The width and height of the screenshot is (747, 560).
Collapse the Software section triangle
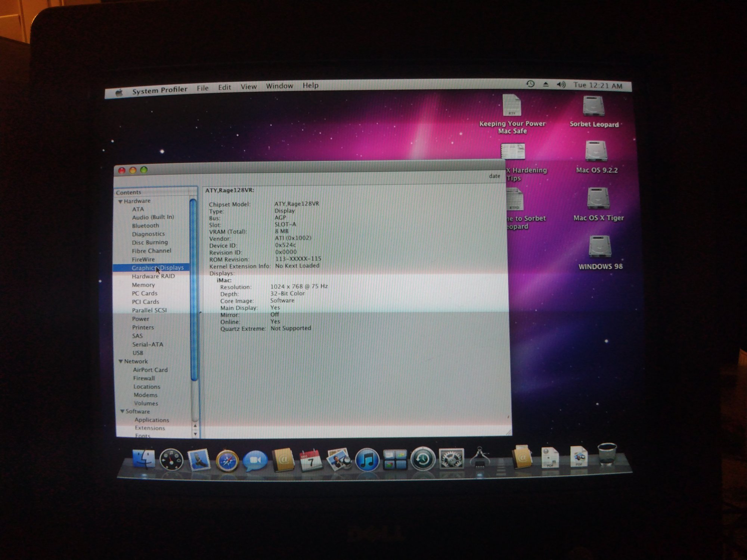[x=122, y=411]
